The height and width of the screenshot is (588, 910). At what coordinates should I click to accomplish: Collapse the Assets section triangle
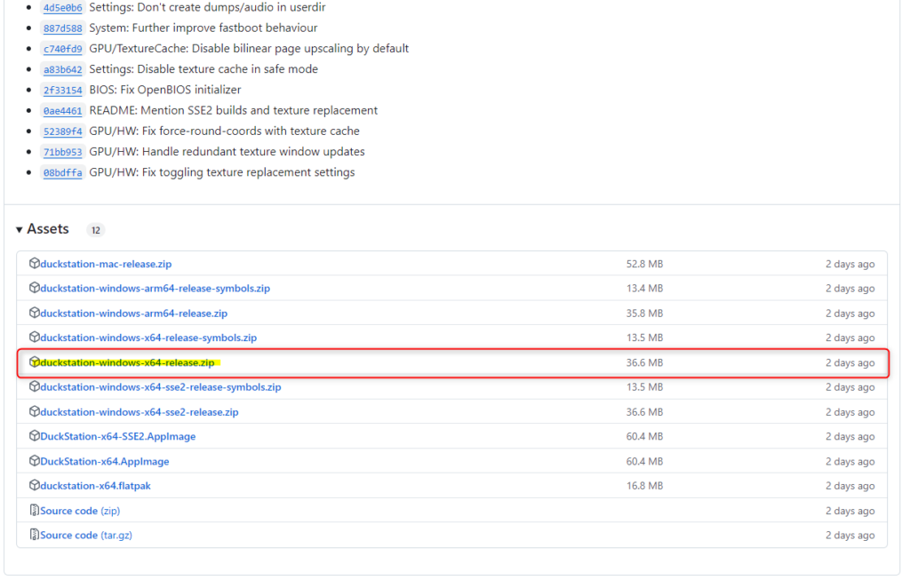click(x=20, y=230)
